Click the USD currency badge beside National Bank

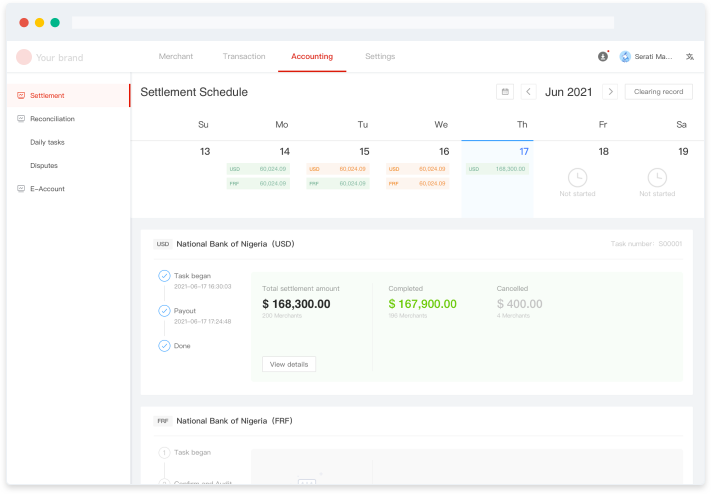click(x=163, y=244)
